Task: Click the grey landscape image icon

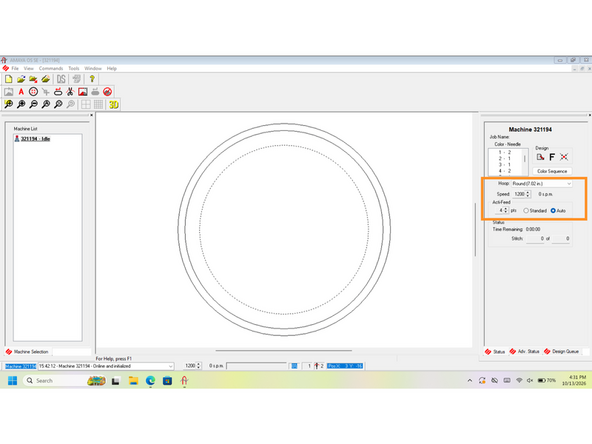Action: tap(8, 92)
